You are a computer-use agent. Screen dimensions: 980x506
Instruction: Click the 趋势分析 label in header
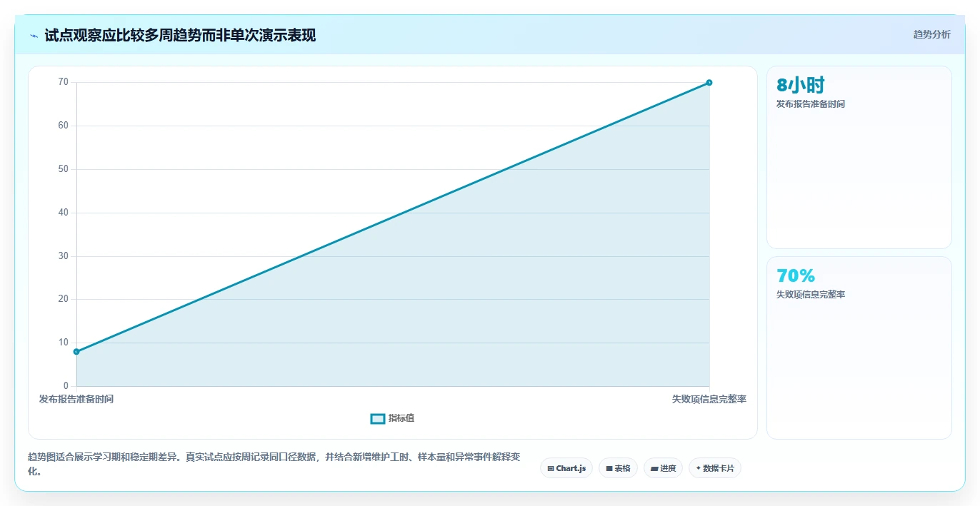pos(931,34)
